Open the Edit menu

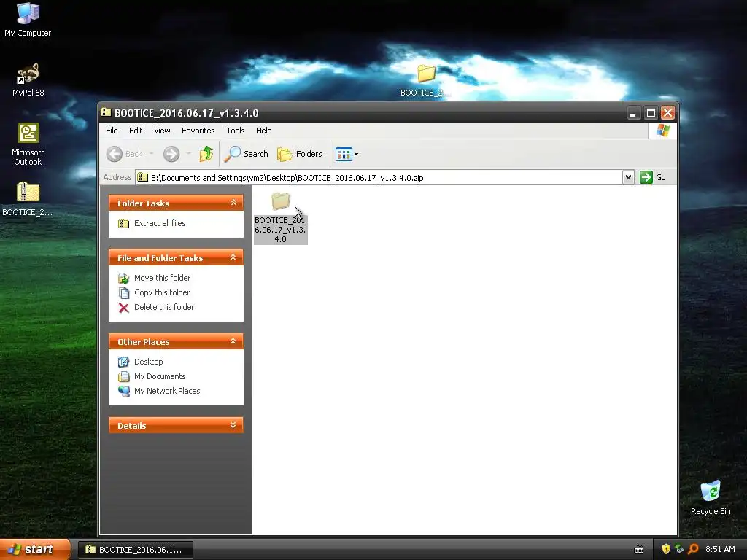pyautogui.click(x=136, y=131)
